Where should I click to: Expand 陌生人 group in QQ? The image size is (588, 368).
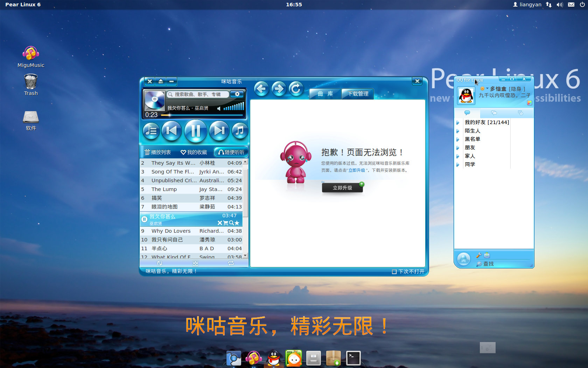click(x=458, y=131)
